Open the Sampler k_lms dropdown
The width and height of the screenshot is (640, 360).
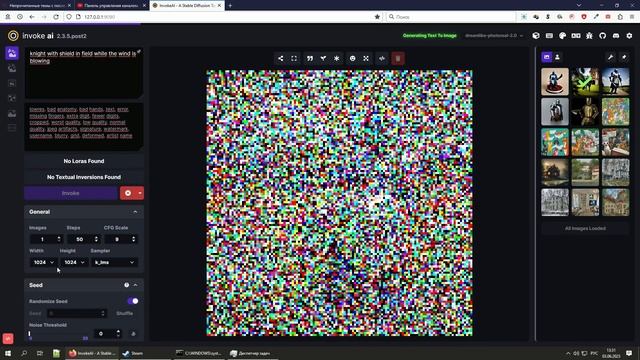pyautogui.click(x=114, y=262)
